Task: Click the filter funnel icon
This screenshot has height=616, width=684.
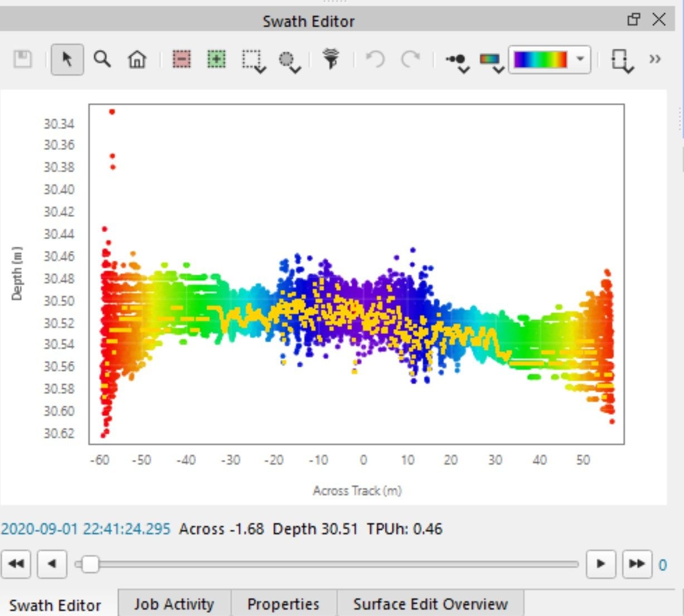Action: point(331,59)
